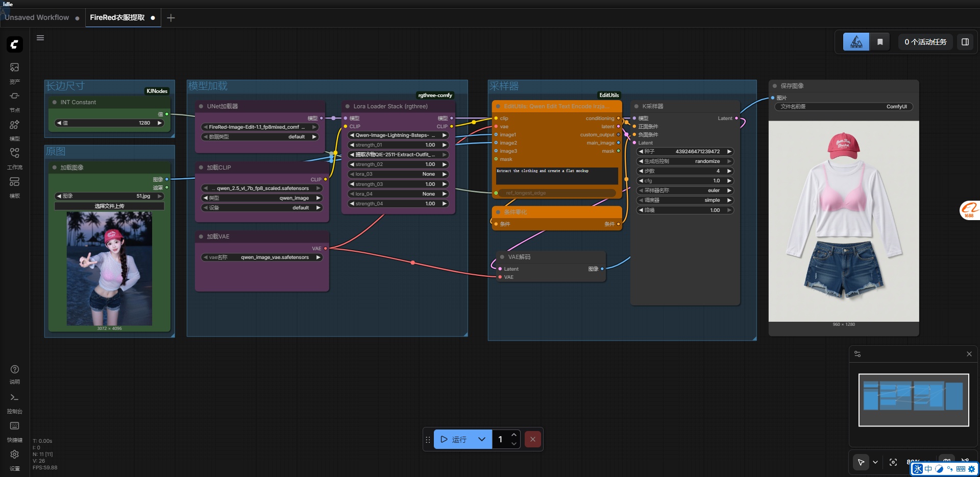The image size is (980, 477).
Task: Open the 节点 node library icon
Action: click(x=14, y=97)
